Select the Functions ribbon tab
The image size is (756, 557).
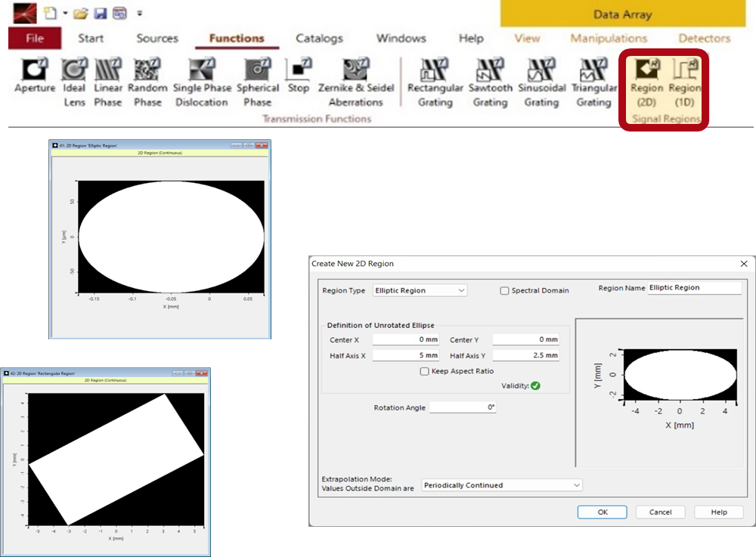point(237,38)
